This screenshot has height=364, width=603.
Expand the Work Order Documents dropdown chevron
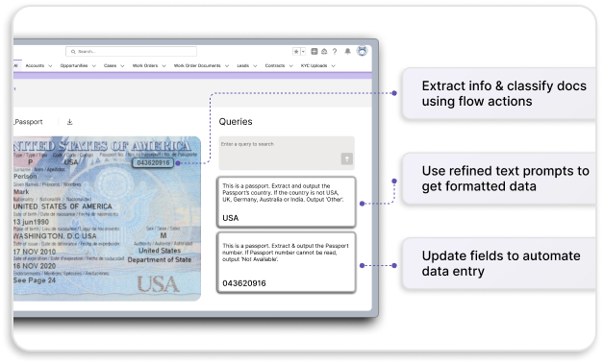point(227,66)
